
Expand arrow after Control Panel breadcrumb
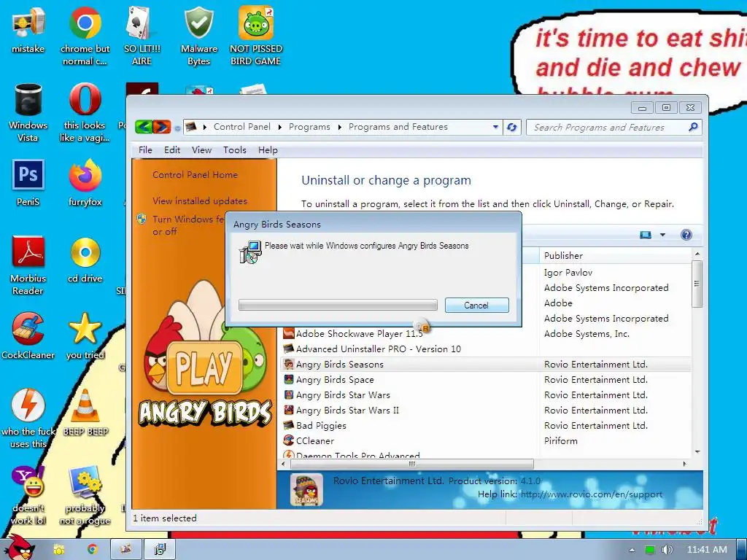(x=279, y=127)
